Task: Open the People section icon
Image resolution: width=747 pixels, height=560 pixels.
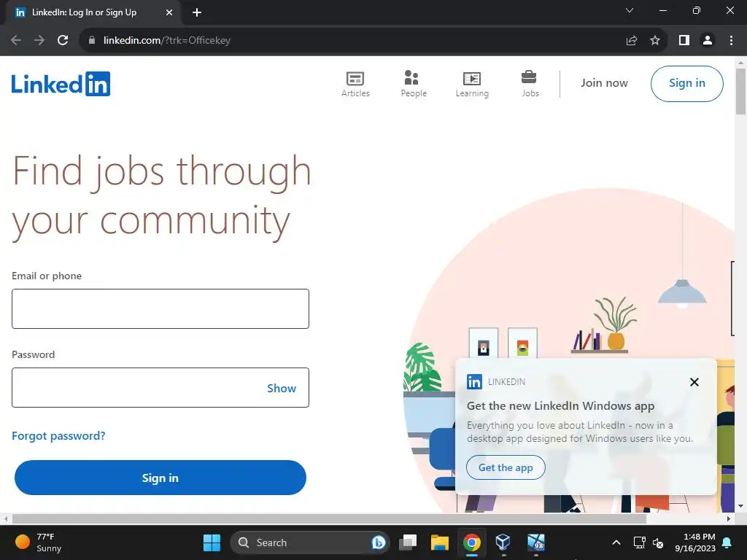Action: pyautogui.click(x=411, y=77)
